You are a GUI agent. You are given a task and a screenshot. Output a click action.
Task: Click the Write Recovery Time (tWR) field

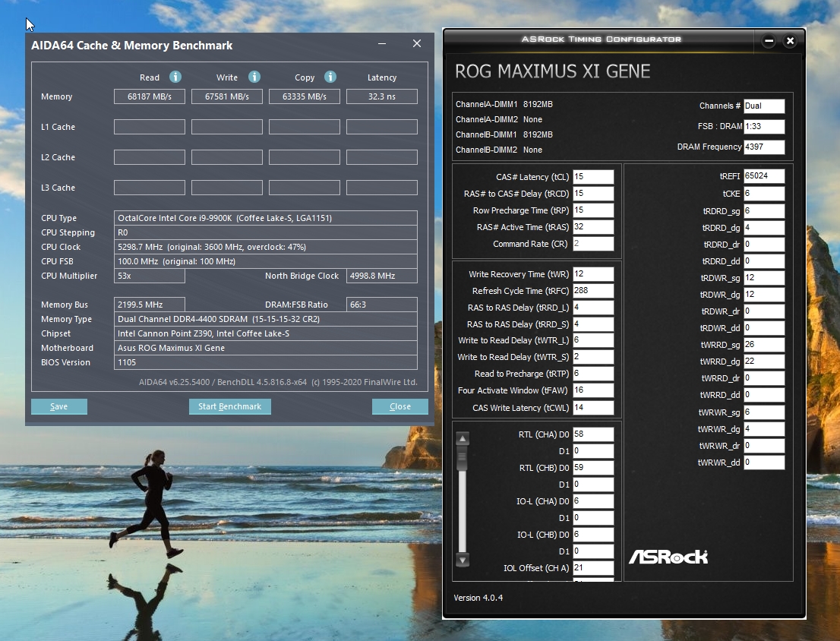(x=593, y=273)
